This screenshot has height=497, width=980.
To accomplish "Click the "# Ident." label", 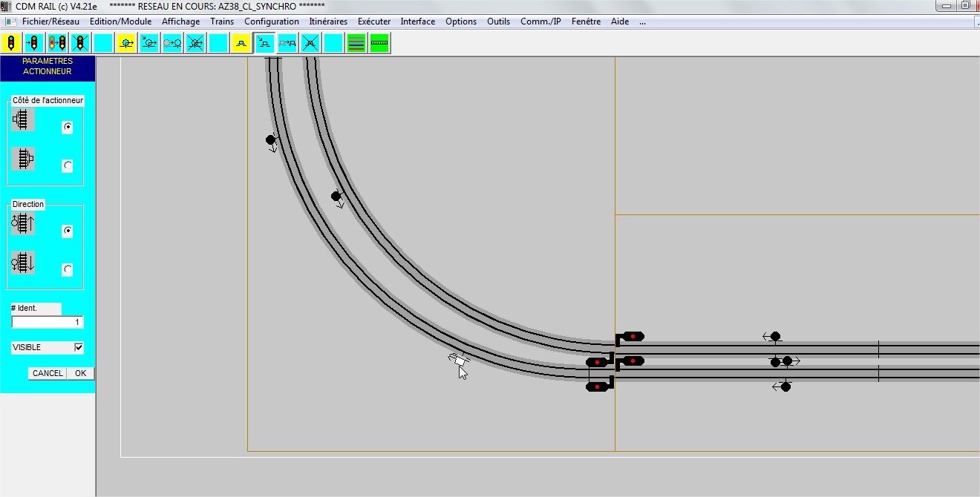I will coord(24,308).
